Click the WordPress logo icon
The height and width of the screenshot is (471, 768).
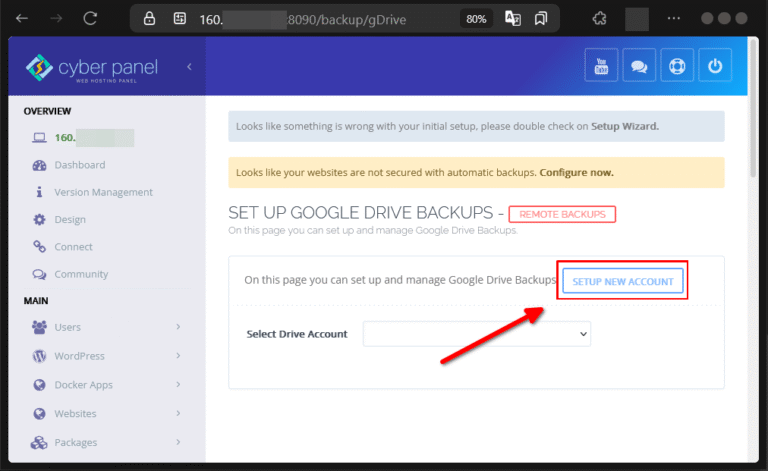39,356
